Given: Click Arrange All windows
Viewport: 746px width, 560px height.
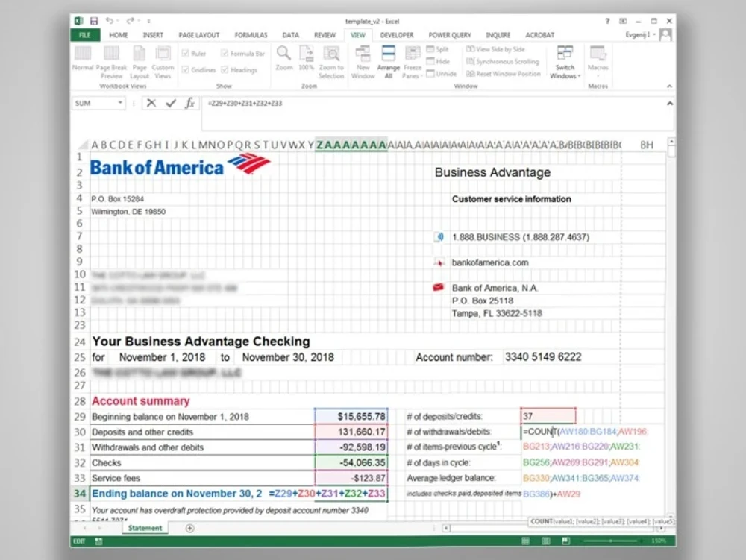Looking at the screenshot, I should pyautogui.click(x=388, y=63).
